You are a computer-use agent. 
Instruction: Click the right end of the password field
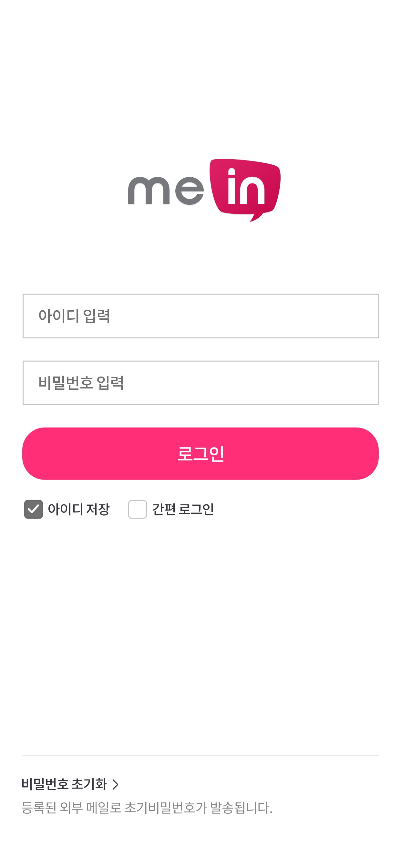pos(364,383)
